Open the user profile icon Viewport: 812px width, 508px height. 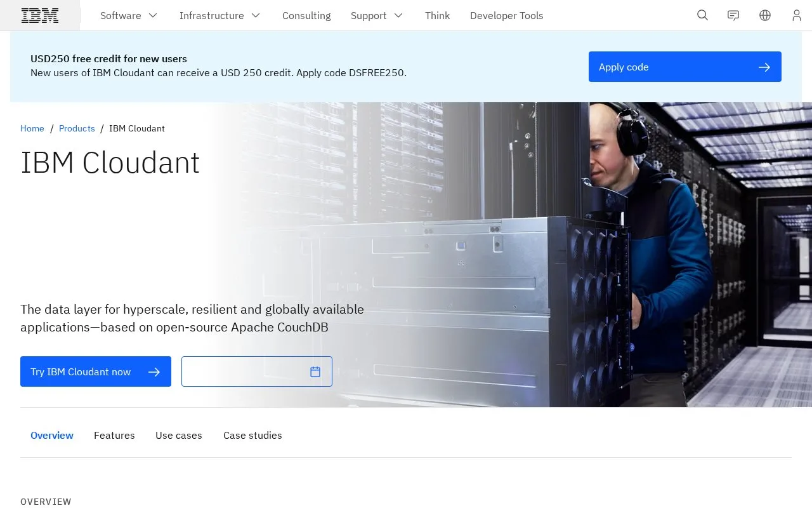(x=797, y=15)
